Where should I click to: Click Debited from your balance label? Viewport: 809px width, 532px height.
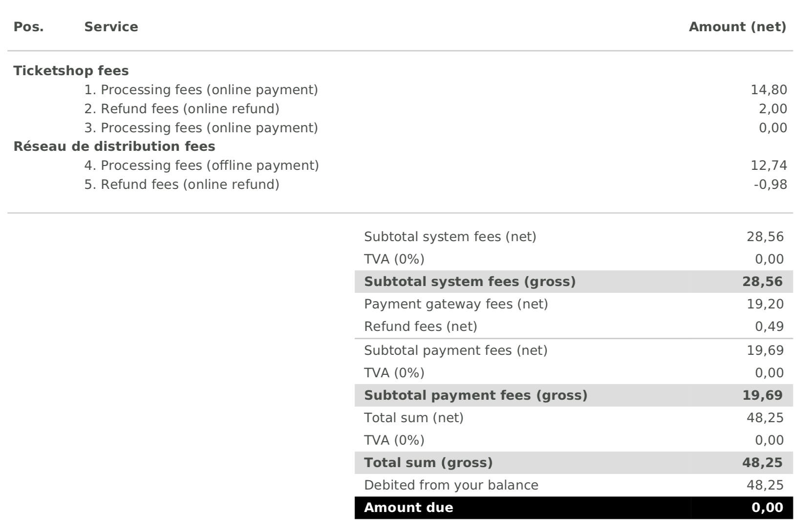point(451,485)
